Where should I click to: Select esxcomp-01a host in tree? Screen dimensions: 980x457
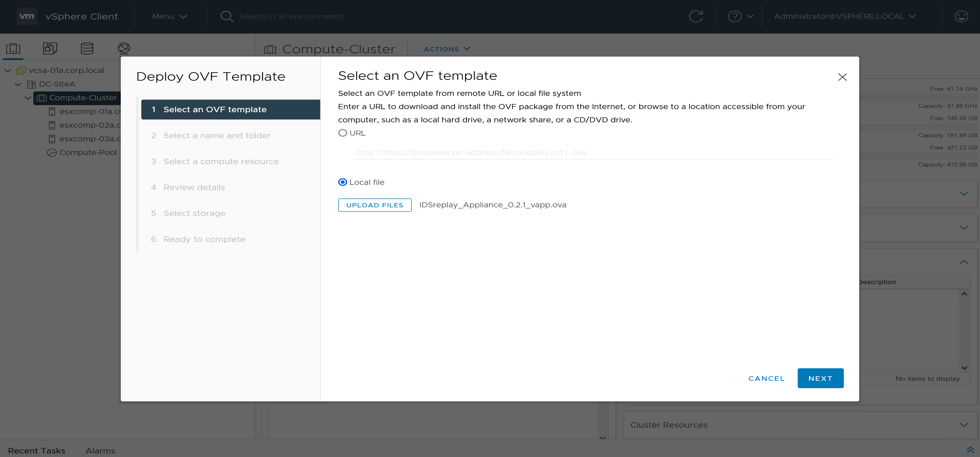click(x=90, y=112)
